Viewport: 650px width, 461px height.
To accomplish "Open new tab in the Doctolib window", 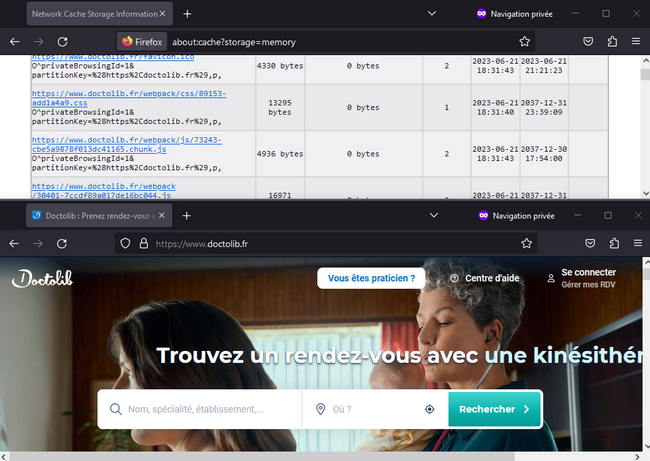I will [x=187, y=216].
